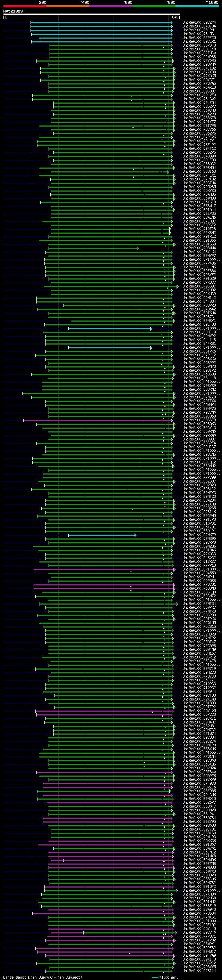Select the UniRef100_B9HP75 label
This screenshot has width=222, height=980.
pos(199,408)
